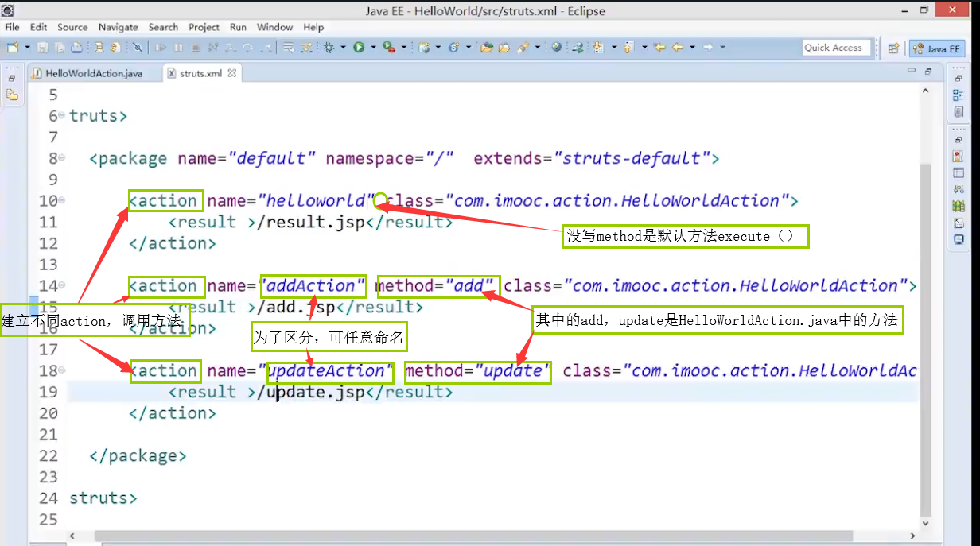The width and height of the screenshot is (980, 546).
Task: Open the File menu
Action: pos(12,27)
